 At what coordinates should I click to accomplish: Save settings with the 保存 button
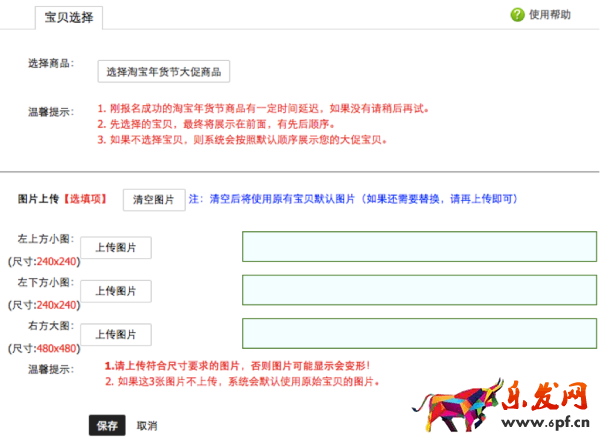(x=107, y=425)
